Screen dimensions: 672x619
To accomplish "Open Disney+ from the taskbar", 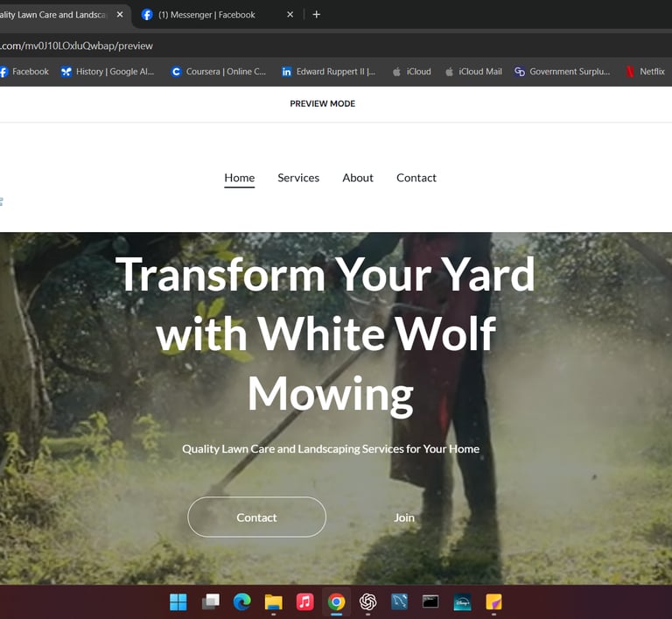I will coord(462,601).
